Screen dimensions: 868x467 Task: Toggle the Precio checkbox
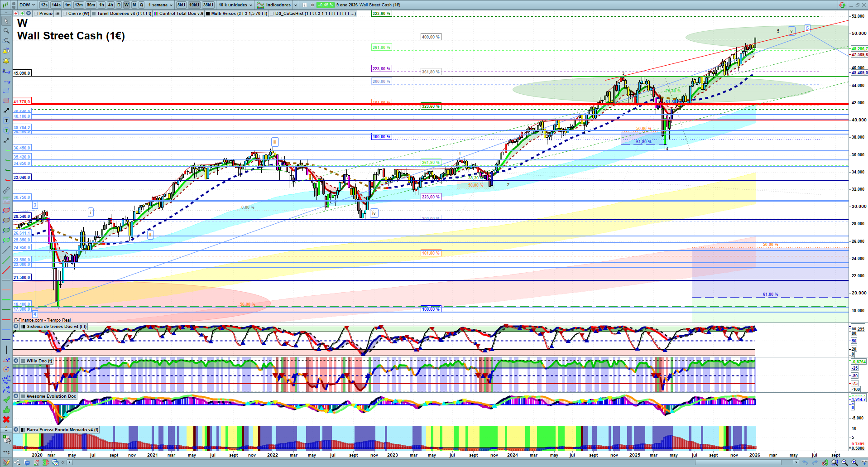(36, 14)
